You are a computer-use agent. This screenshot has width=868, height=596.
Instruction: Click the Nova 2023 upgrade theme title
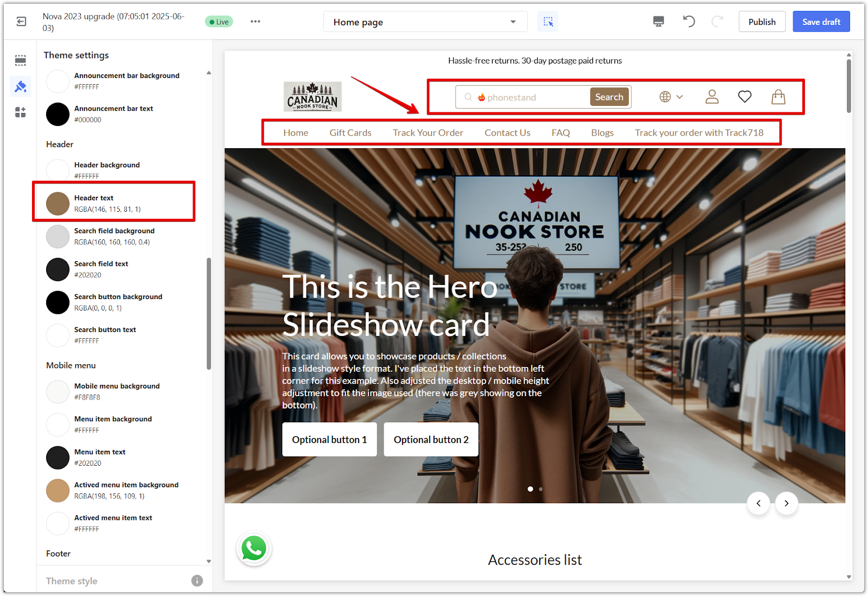(x=113, y=22)
